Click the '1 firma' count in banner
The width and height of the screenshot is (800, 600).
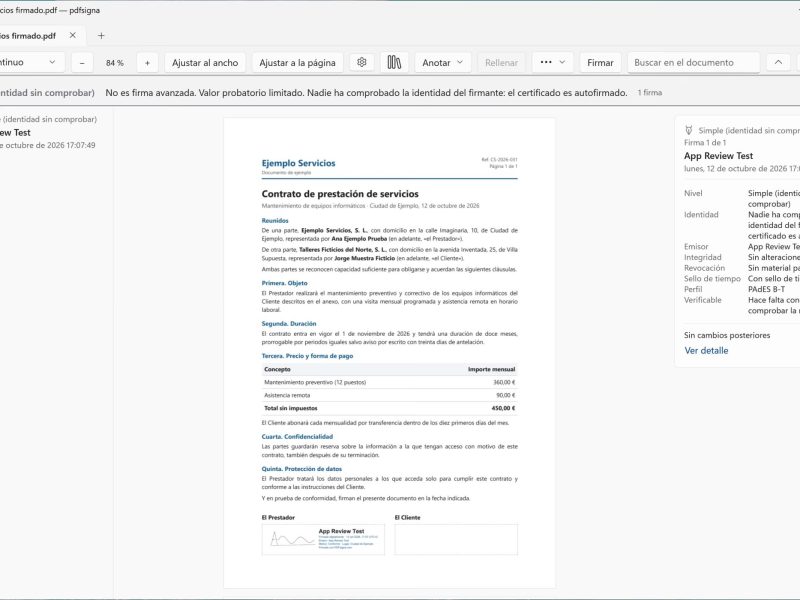coord(649,92)
